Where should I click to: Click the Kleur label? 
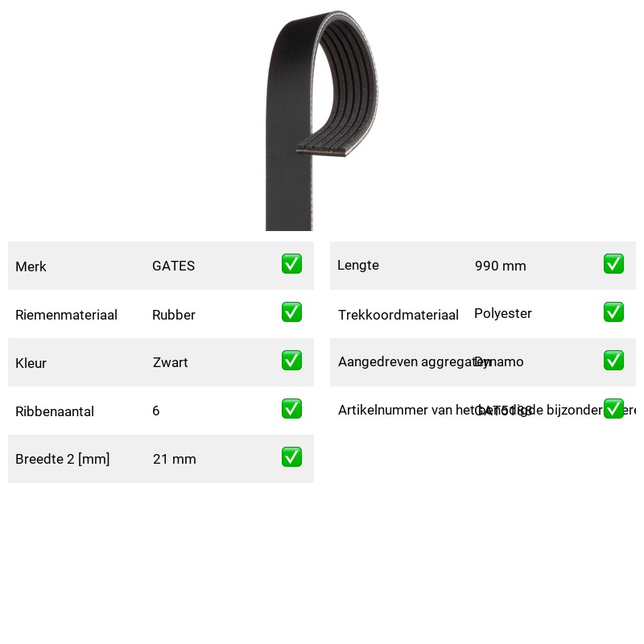click(31, 363)
